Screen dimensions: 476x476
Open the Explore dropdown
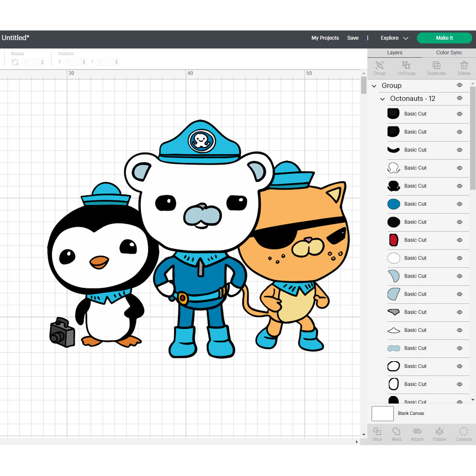tap(394, 38)
